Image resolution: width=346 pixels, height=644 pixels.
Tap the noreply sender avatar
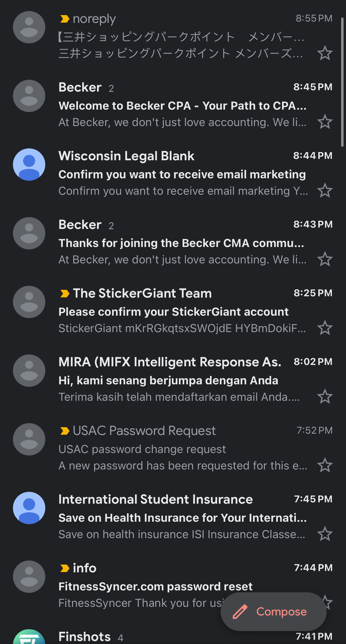[x=29, y=27]
